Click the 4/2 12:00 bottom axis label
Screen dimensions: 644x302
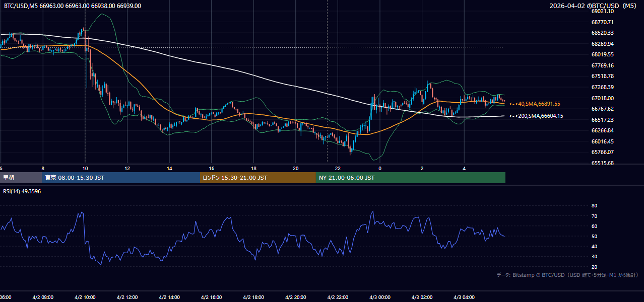127,297
